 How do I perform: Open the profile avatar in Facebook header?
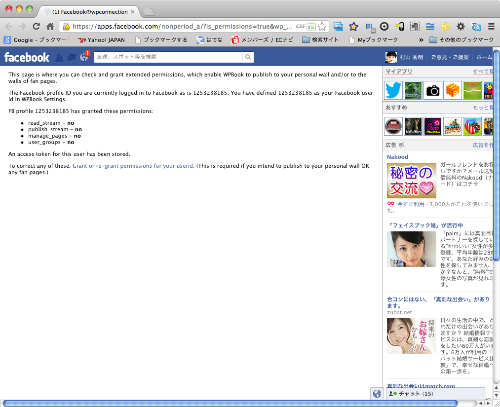tap(391, 57)
